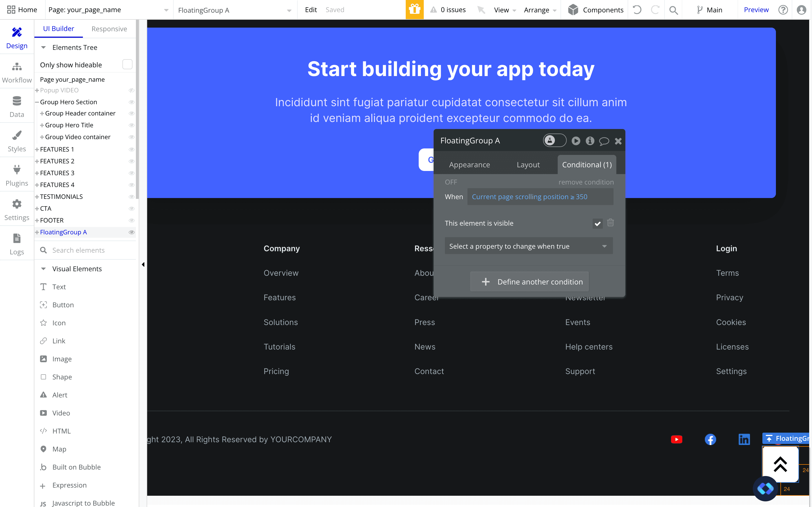Collapse the Group Hero Section tree node
This screenshot has height=507, width=812.
pos(37,102)
